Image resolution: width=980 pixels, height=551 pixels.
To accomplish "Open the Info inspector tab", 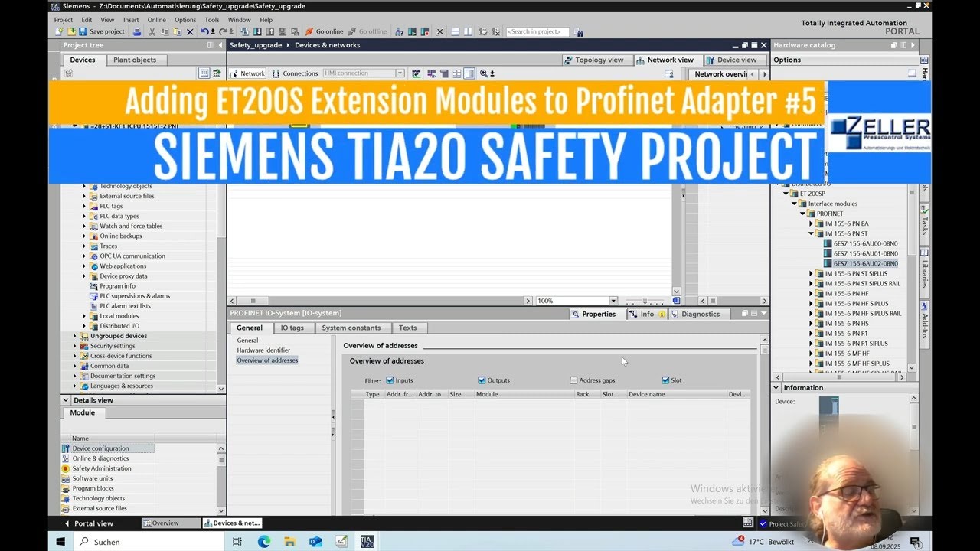I will click(645, 314).
